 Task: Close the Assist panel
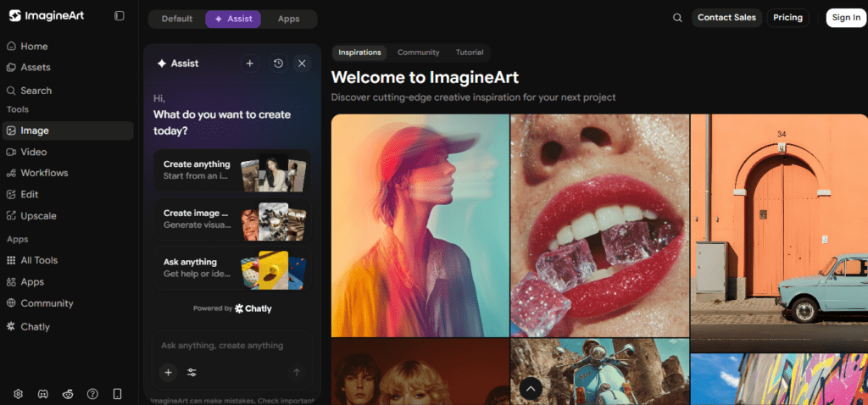[x=302, y=64]
